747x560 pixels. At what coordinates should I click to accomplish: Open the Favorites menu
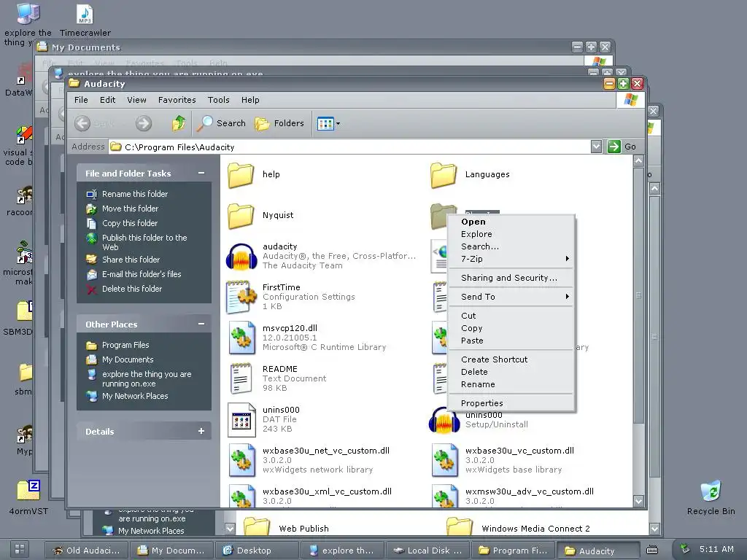click(177, 100)
